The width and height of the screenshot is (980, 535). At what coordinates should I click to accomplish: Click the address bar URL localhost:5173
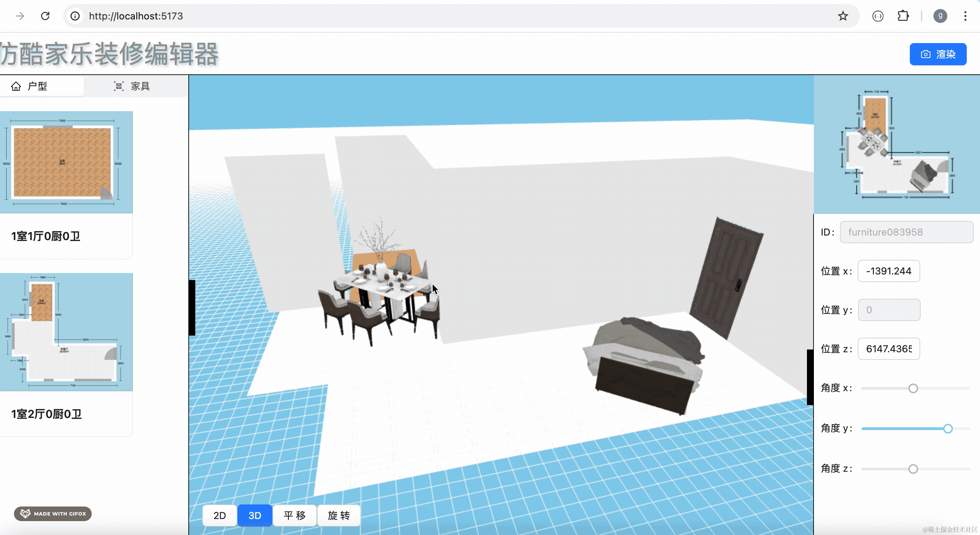pyautogui.click(x=136, y=16)
